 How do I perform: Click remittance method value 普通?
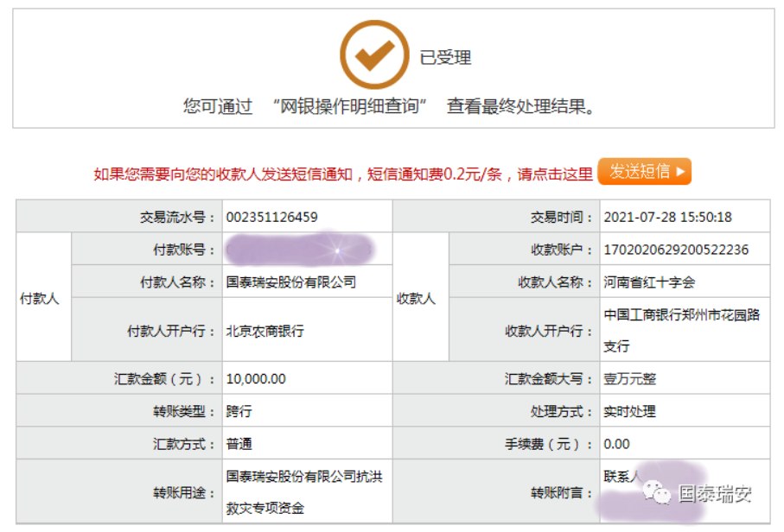239,444
